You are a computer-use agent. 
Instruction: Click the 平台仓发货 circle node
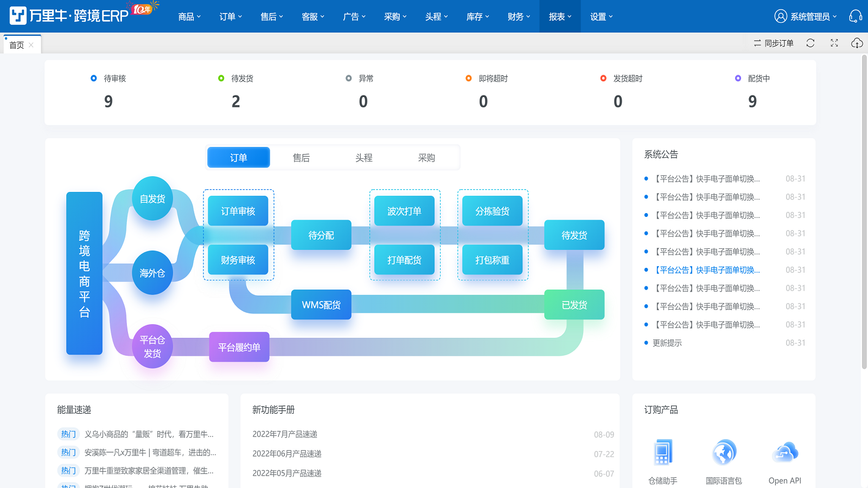pyautogui.click(x=152, y=346)
